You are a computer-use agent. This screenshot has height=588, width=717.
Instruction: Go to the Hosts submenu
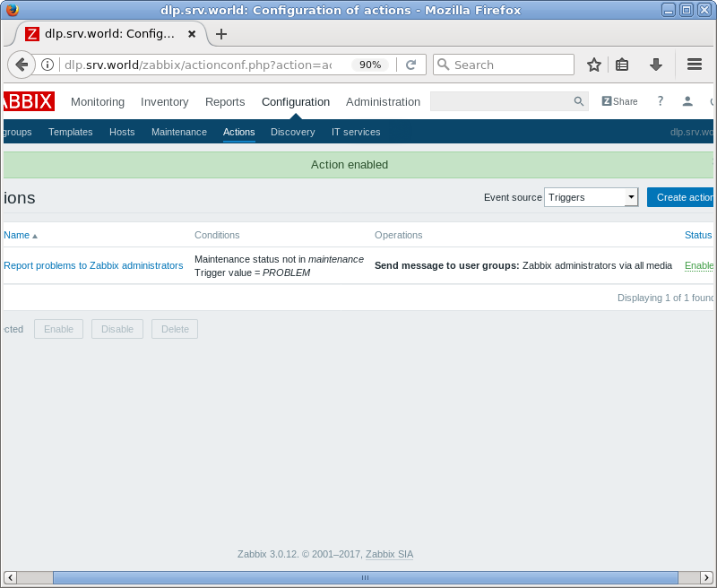(122, 132)
